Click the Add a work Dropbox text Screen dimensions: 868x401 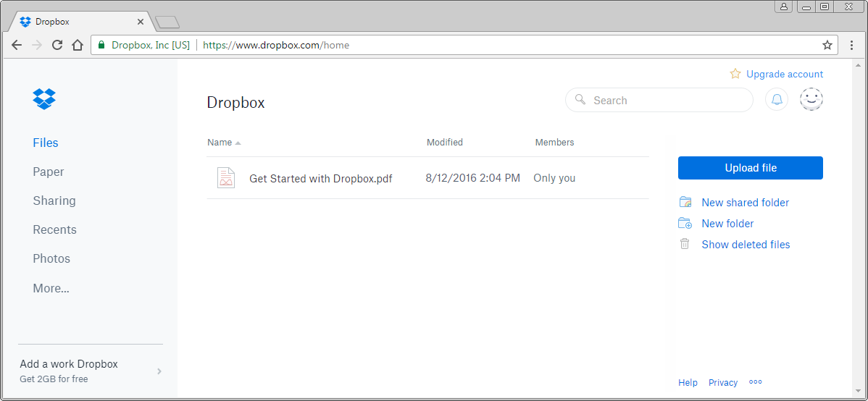coord(69,364)
